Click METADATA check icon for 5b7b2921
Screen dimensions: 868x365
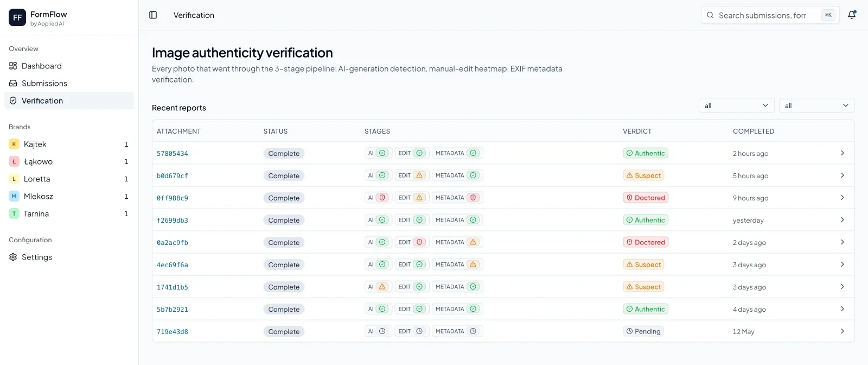coord(473,309)
